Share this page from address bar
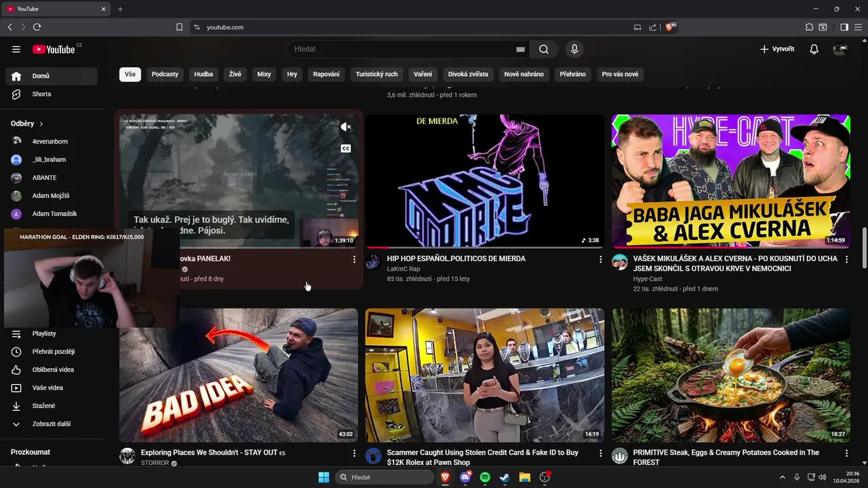The height and width of the screenshot is (488, 868). pos(652,27)
